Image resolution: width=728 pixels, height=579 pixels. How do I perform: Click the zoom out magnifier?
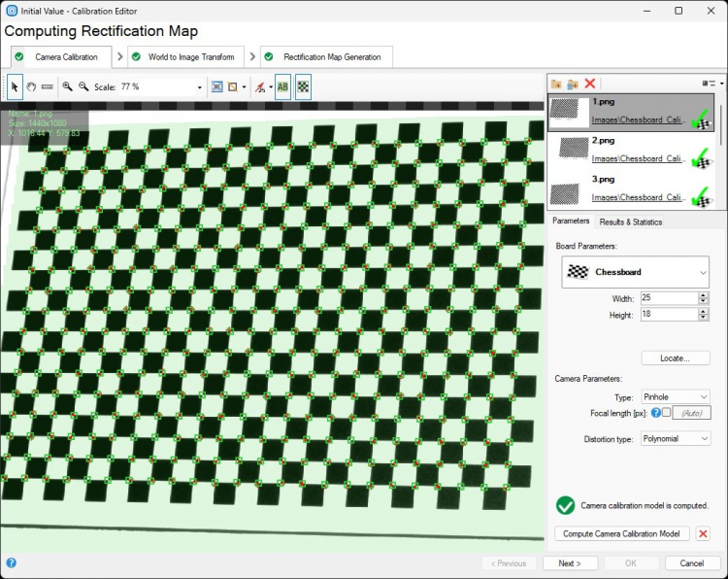coord(83,86)
